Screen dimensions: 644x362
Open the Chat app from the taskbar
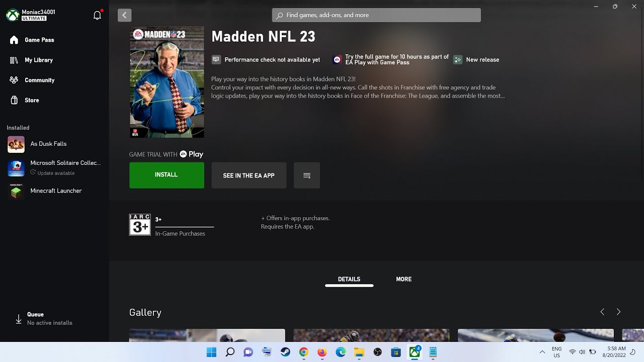point(248,352)
